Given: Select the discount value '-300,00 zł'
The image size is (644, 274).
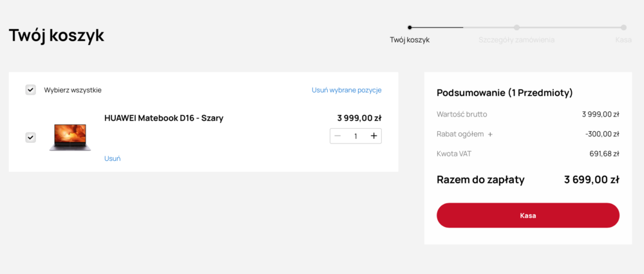Looking at the screenshot, I should pos(602,134).
